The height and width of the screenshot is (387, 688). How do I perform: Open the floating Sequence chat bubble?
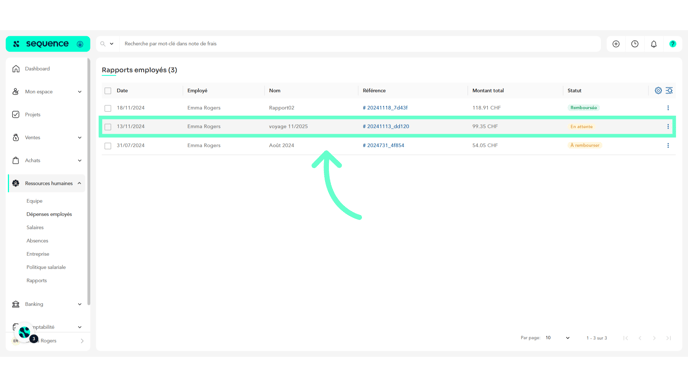point(25,332)
